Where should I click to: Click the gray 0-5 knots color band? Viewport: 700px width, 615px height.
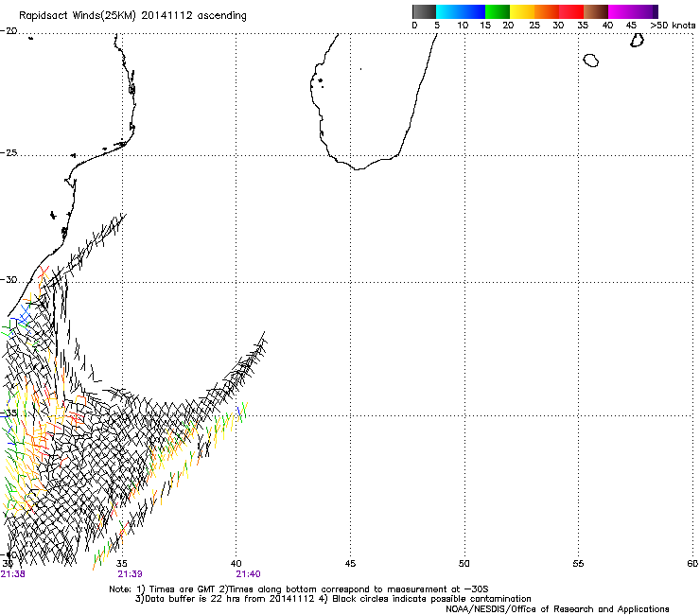424,11
